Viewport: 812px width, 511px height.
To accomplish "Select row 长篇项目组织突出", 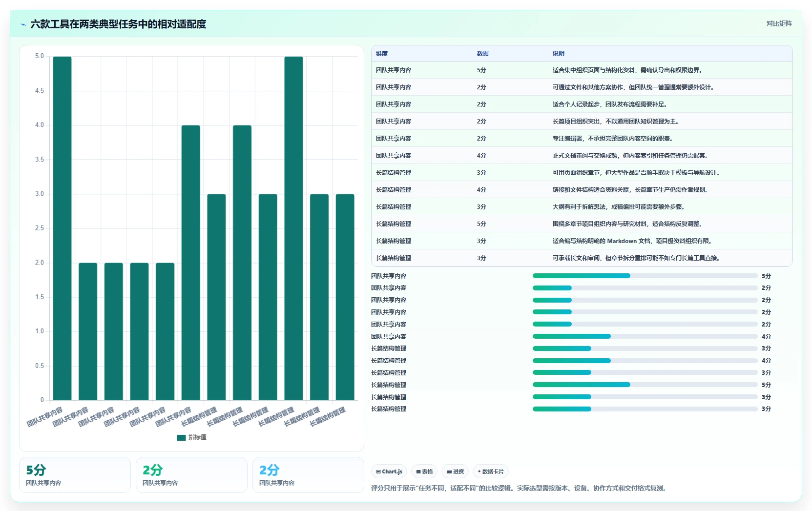I will (x=582, y=122).
